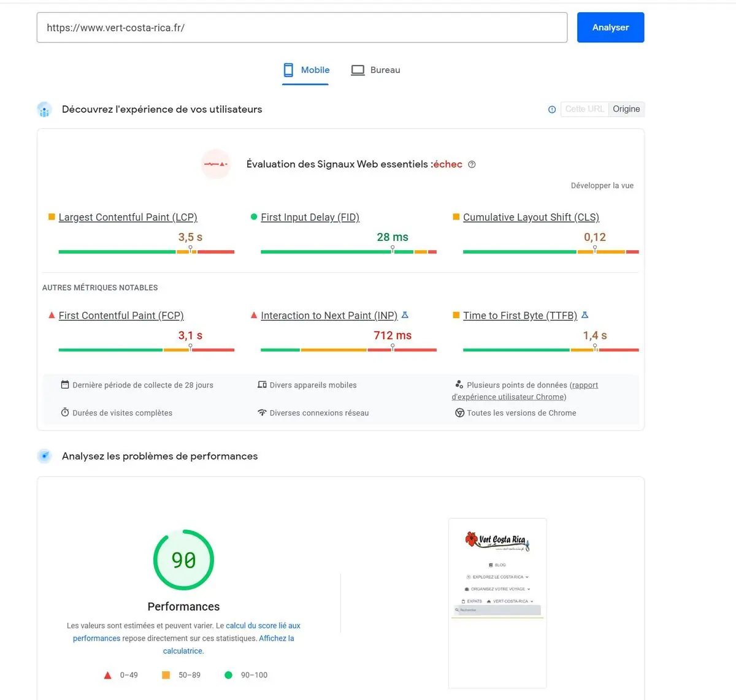Click the laptop icon beside Bureau
This screenshot has height=700, width=736.
tap(358, 70)
